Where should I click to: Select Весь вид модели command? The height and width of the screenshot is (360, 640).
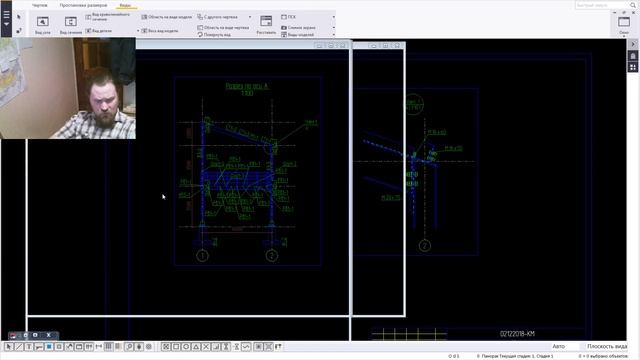click(x=160, y=31)
